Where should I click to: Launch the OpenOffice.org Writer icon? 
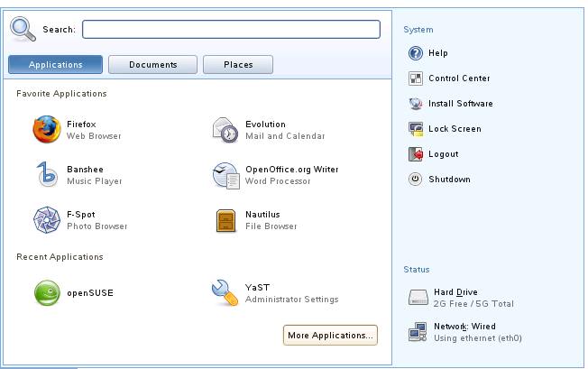tap(225, 175)
